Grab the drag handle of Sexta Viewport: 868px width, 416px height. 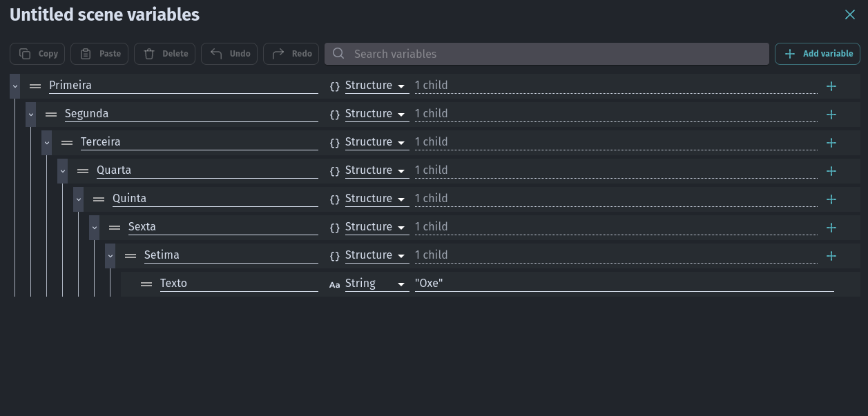pyautogui.click(x=115, y=228)
